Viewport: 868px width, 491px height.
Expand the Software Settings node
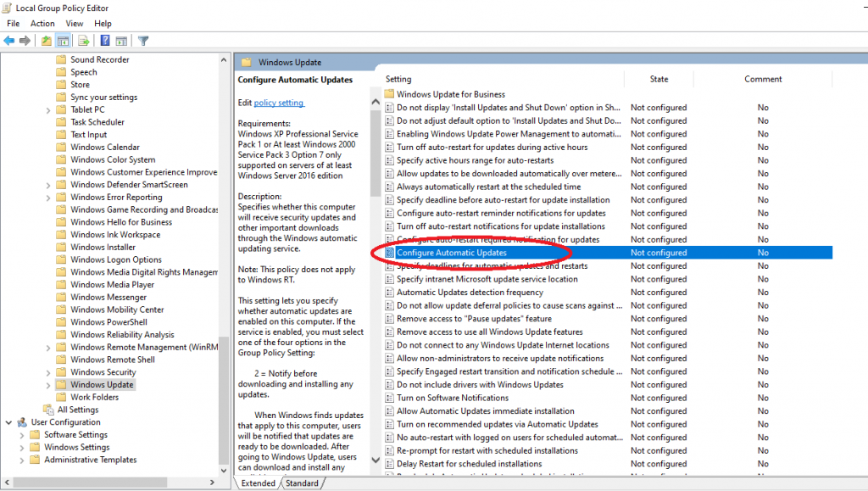click(21, 435)
